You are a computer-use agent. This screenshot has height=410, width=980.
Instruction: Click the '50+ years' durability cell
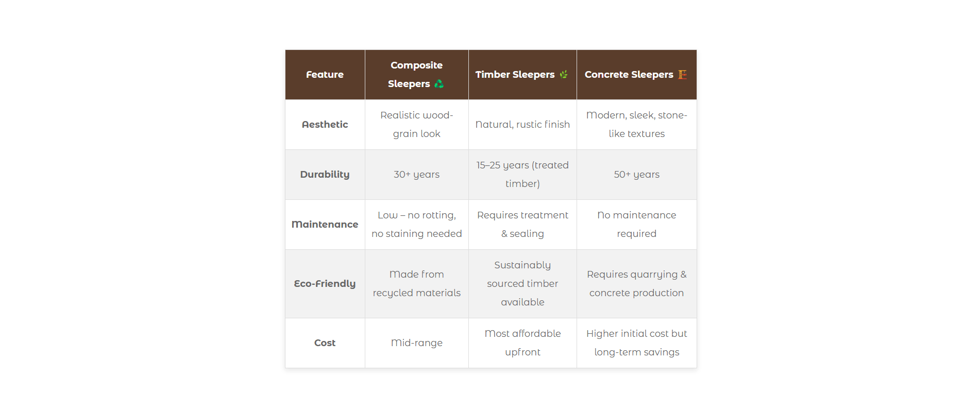tap(637, 175)
